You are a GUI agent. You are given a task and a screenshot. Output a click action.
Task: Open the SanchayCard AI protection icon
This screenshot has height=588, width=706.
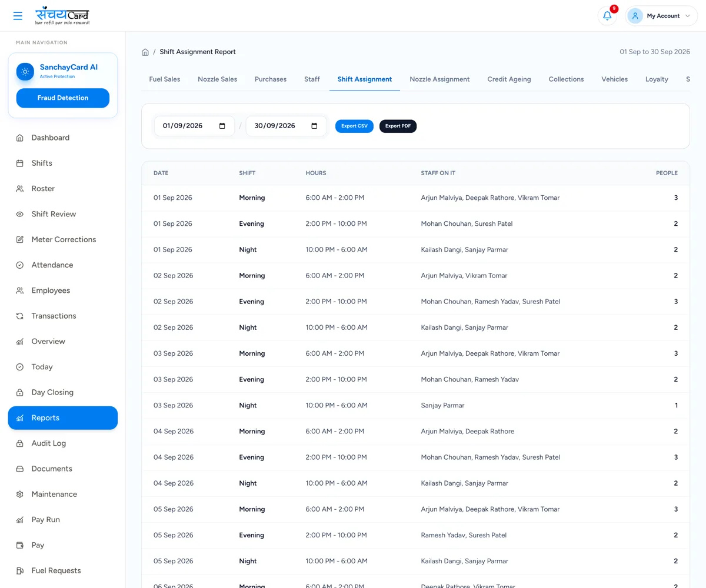coord(25,72)
